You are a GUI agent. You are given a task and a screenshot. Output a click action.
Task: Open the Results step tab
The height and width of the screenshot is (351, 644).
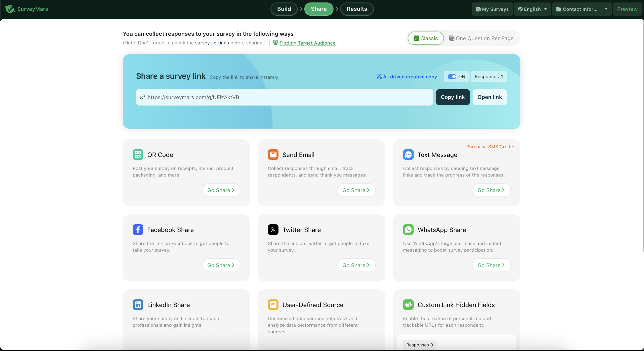coord(356,9)
